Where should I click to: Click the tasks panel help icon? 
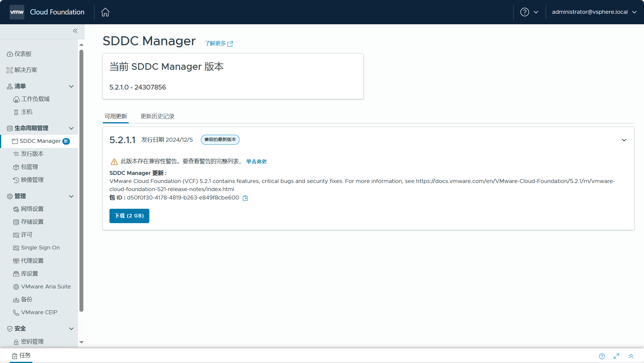pyautogui.click(x=602, y=356)
